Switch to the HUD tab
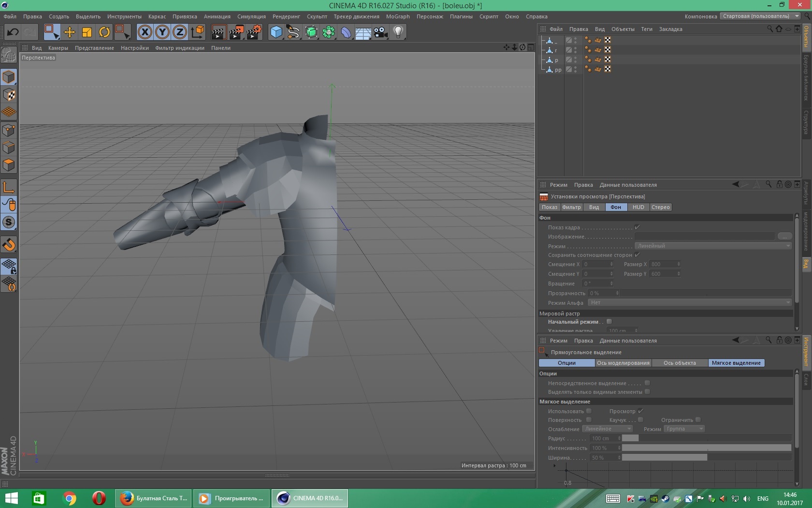The image size is (812, 508). point(638,207)
